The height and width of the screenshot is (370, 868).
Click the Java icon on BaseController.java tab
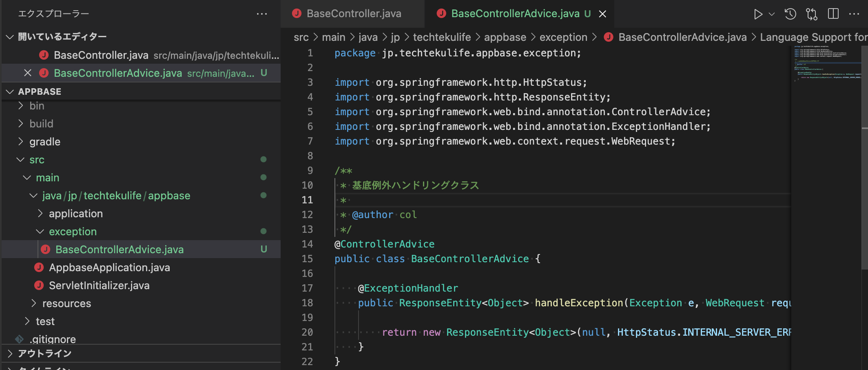297,13
